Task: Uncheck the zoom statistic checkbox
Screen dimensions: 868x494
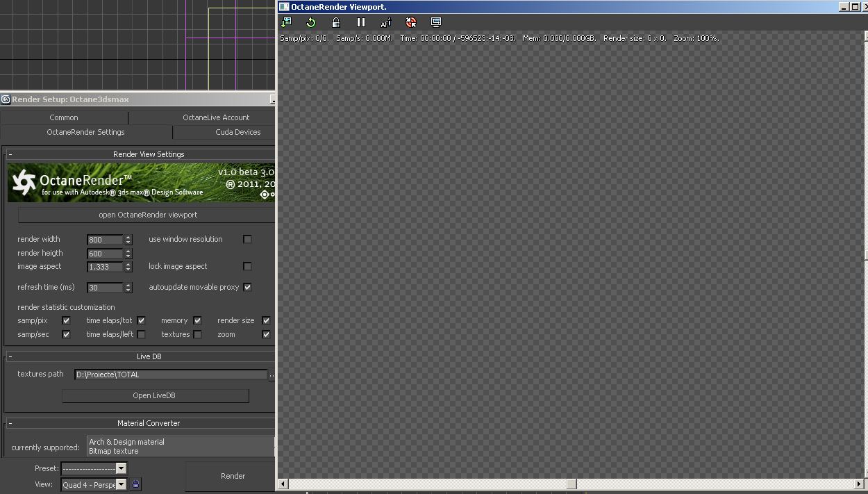Action: coord(266,334)
